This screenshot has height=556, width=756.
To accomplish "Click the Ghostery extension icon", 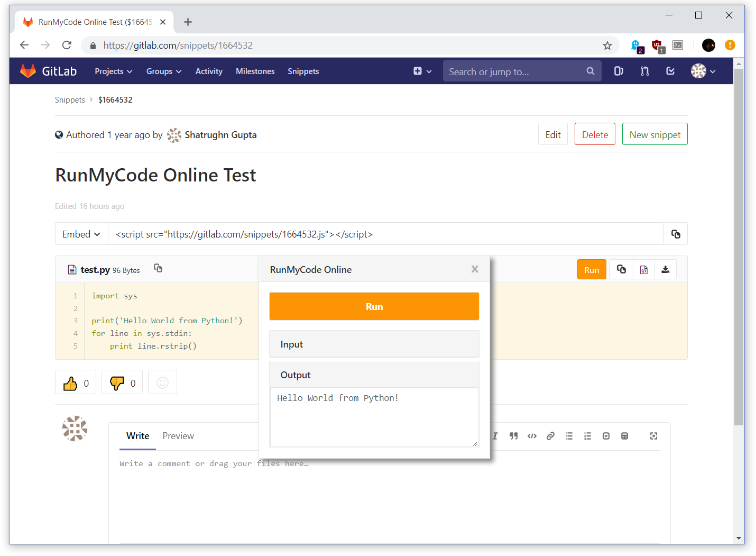I will [637, 46].
